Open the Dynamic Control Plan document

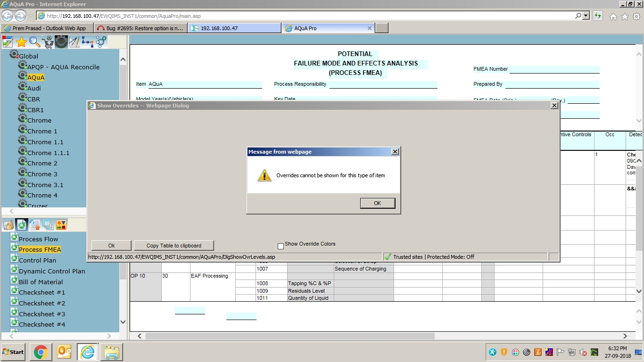[x=52, y=271]
